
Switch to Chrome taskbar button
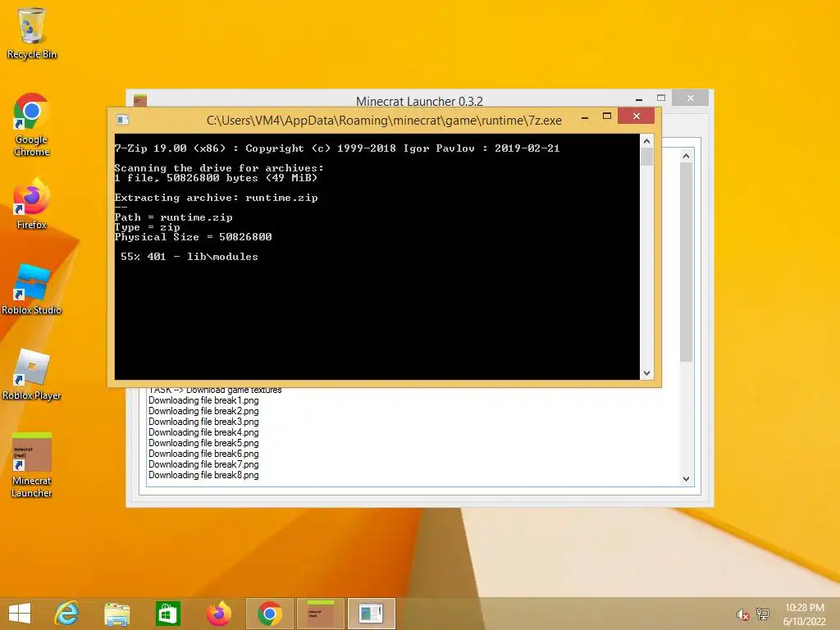pyautogui.click(x=269, y=614)
